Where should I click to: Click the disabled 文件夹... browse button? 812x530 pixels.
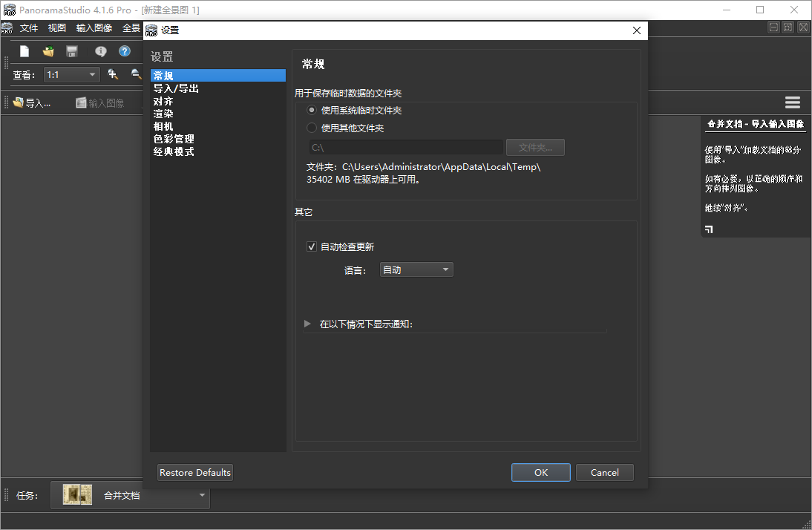[x=535, y=148]
